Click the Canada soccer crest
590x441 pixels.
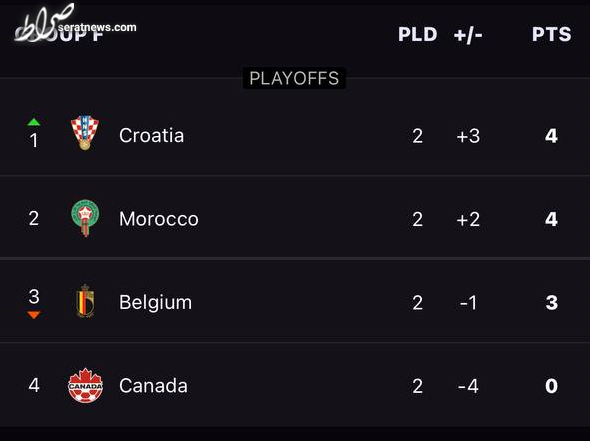85,385
